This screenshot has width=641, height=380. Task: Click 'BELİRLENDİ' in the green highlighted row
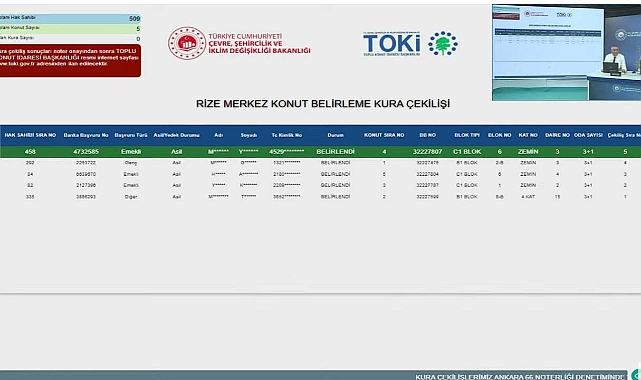(335, 152)
